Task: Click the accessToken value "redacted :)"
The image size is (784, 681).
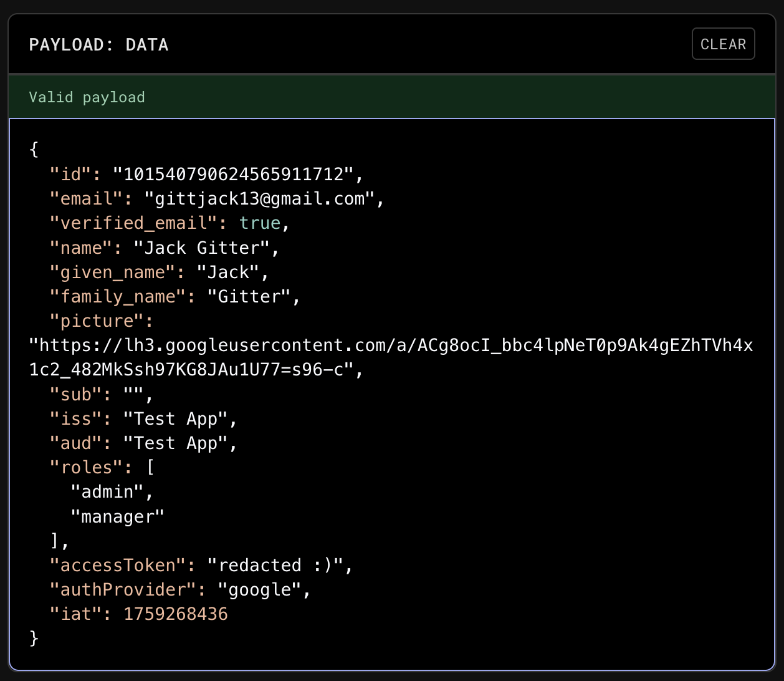Action: [275, 566]
